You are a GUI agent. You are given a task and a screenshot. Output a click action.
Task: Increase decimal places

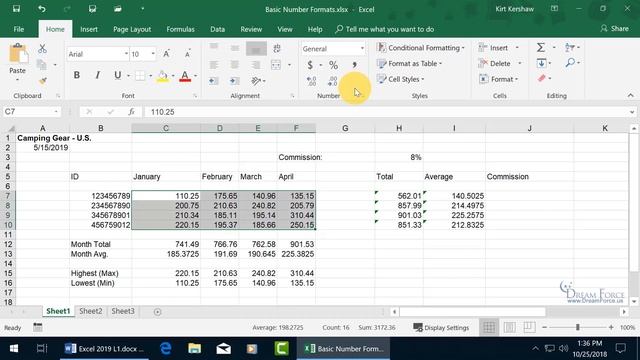pyautogui.click(x=311, y=81)
